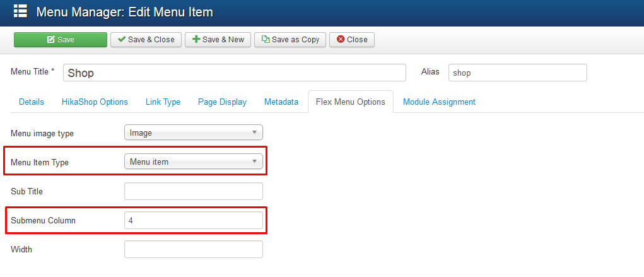Viewport: 644px width, 277px height.
Task: Click the Save & New button
Action: 218,40
